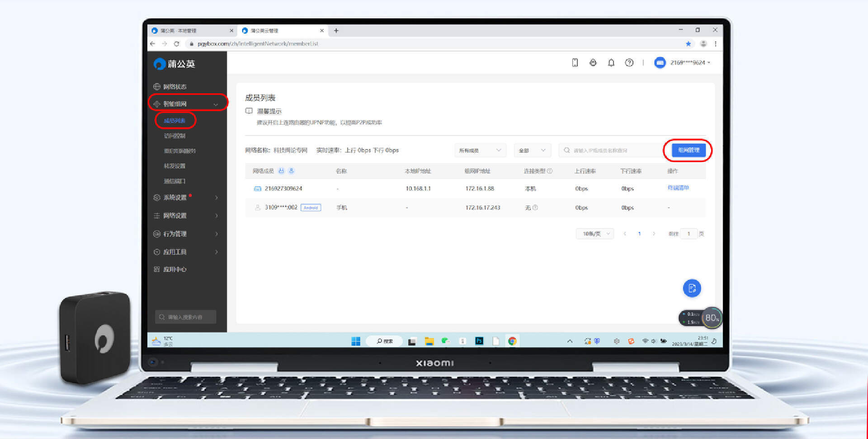Click the blue 组网管理 button
Screen dimensions: 868x439
pos(688,150)
